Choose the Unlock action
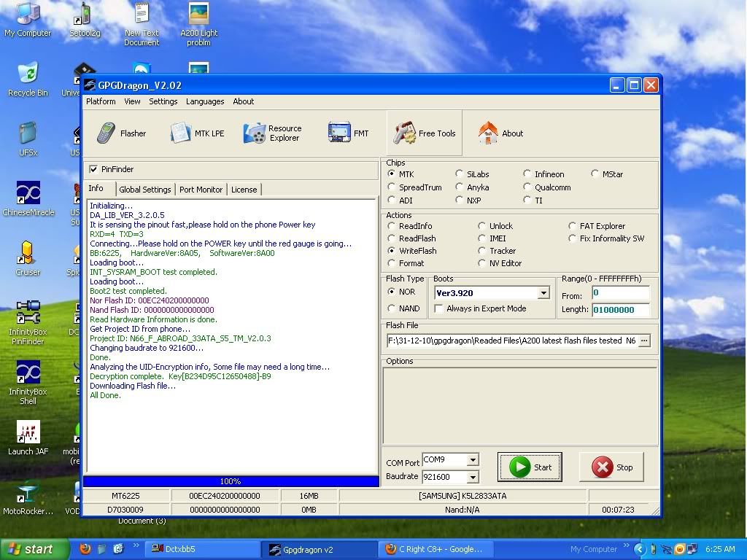This screenshot has height=560, width=747. click(x=481, y=226)
